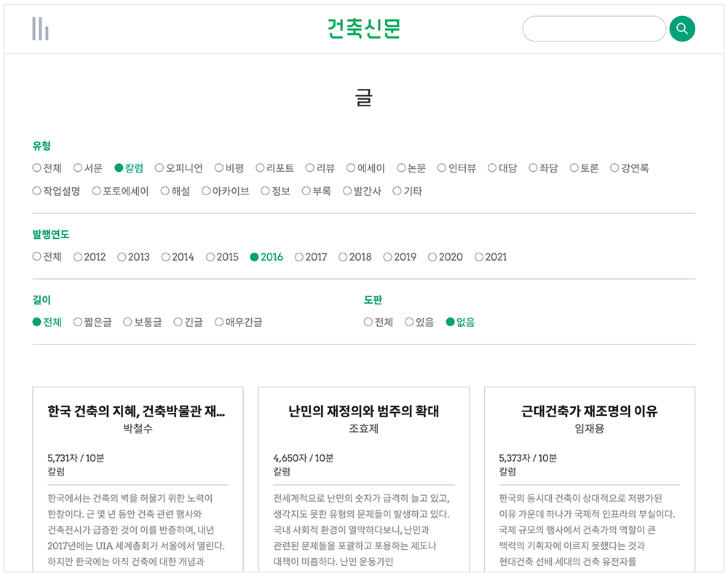This screenshot has width=728, height=576.
Task: Select 포토에세이 under 유형
Action: [x=120, y=192]
